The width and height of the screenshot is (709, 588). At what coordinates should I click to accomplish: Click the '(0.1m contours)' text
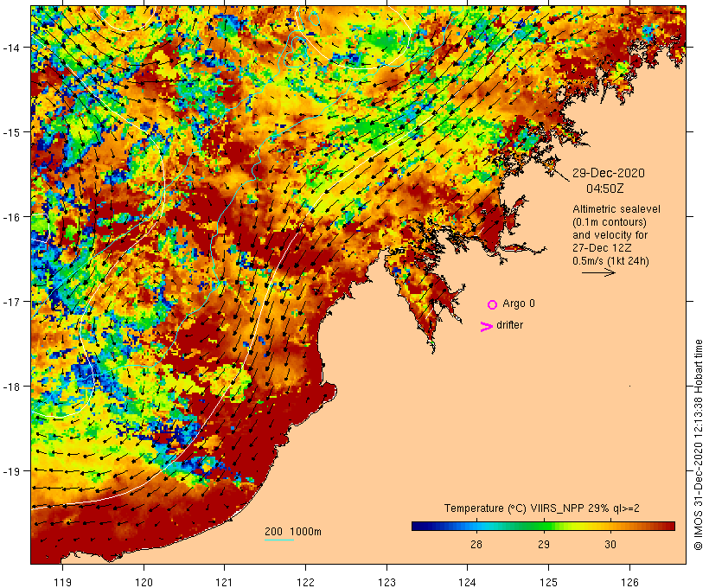[x=610, y=222]
